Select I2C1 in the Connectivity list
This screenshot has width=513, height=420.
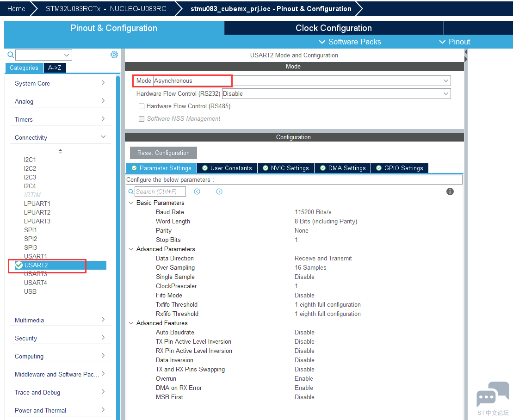(x=30, y=160)
